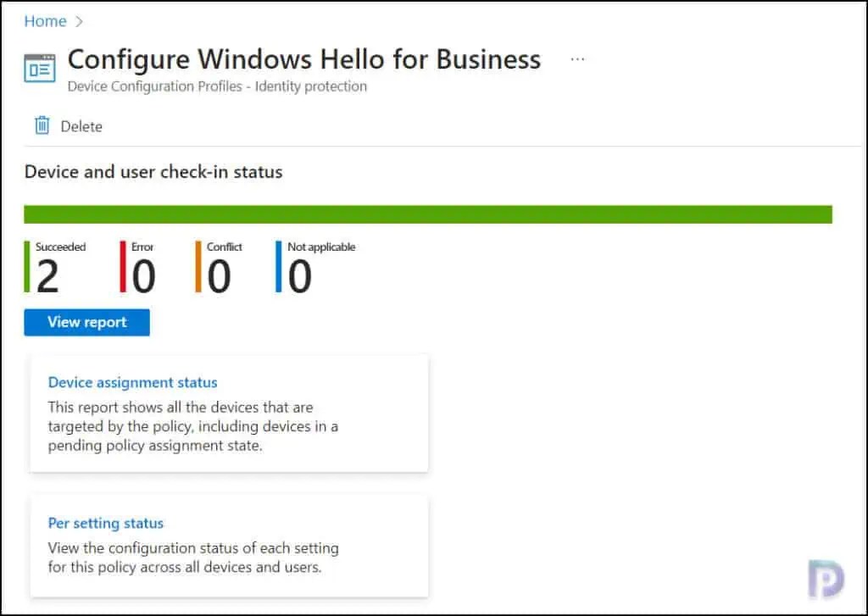868x616 pixels.
Task: Open the Home breadcrumb link
Action: coord(45,20)
